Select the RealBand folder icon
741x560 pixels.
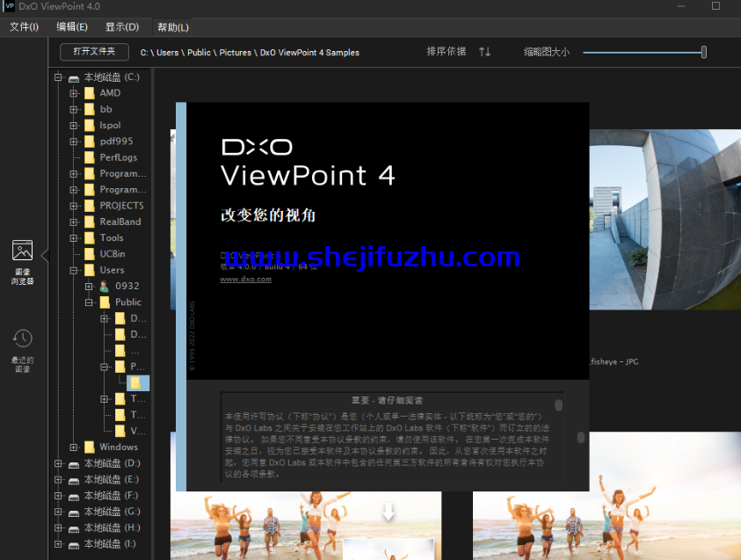tap(90, 222)
